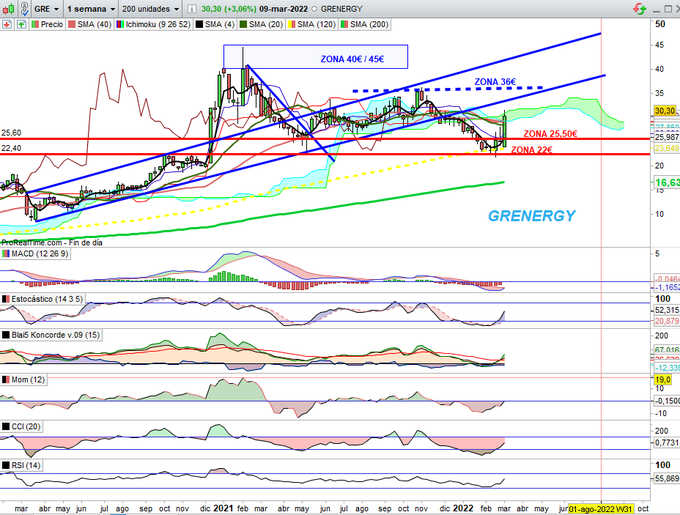Click the Mom (12) panel label
The height and width of the screenshot is (515, 680).
point(24,380)
